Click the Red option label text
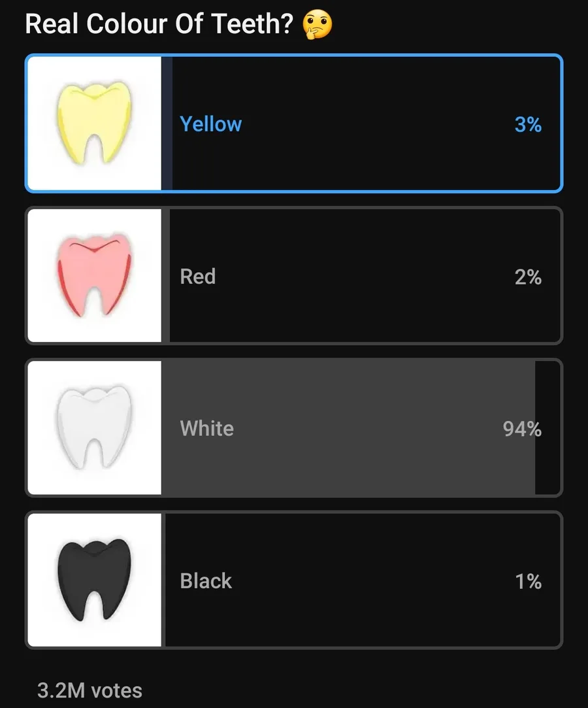 (x=198, y=277)
